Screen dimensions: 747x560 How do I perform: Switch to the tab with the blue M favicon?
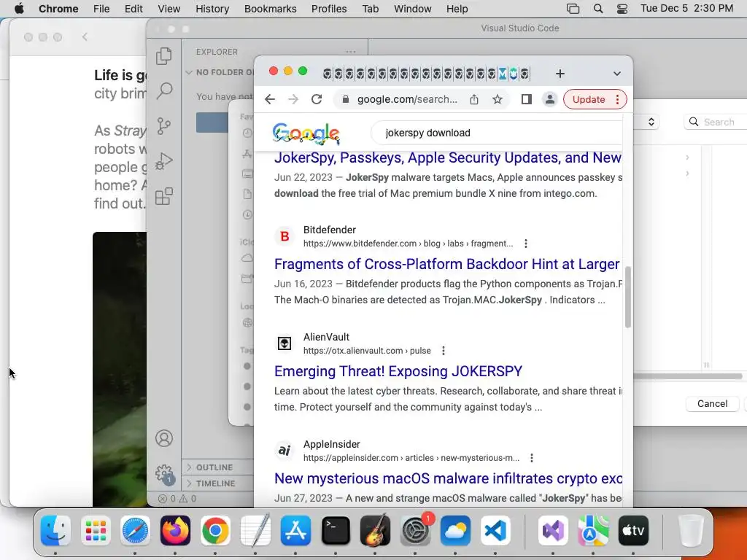(503, 74)
